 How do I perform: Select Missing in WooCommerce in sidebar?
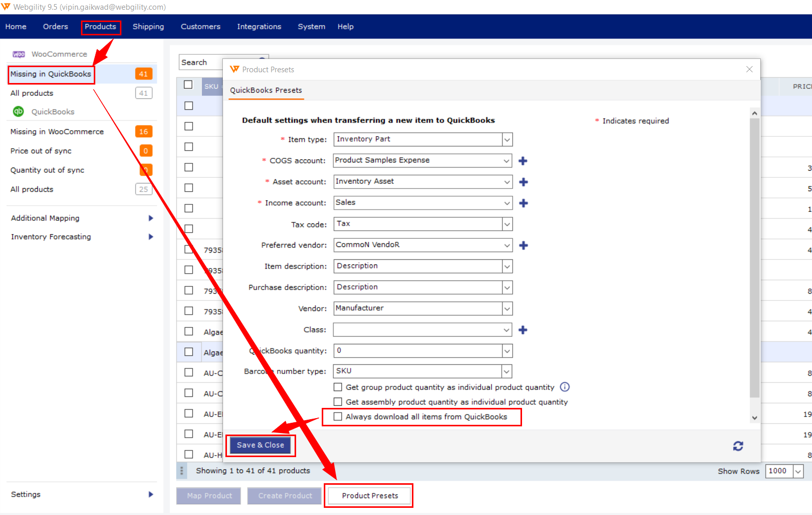tap(57, 132)
